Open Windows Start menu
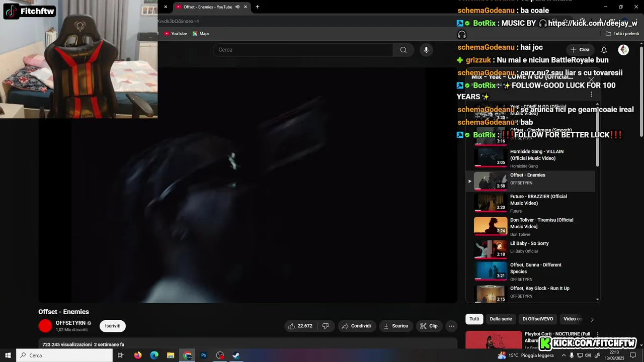The image size is (644, 362). click(x=8, y=355)
